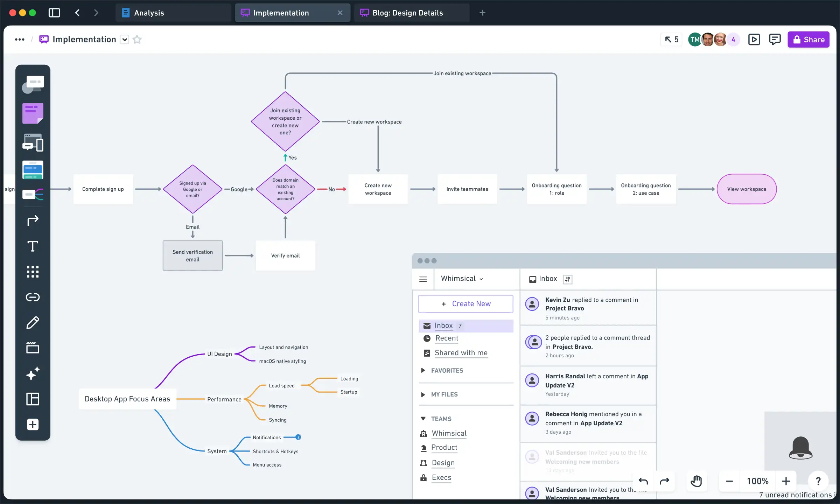Viewport: 840px width, 504px height.
Task: Open the comments panel icon in the header
Action: point(775,39)
